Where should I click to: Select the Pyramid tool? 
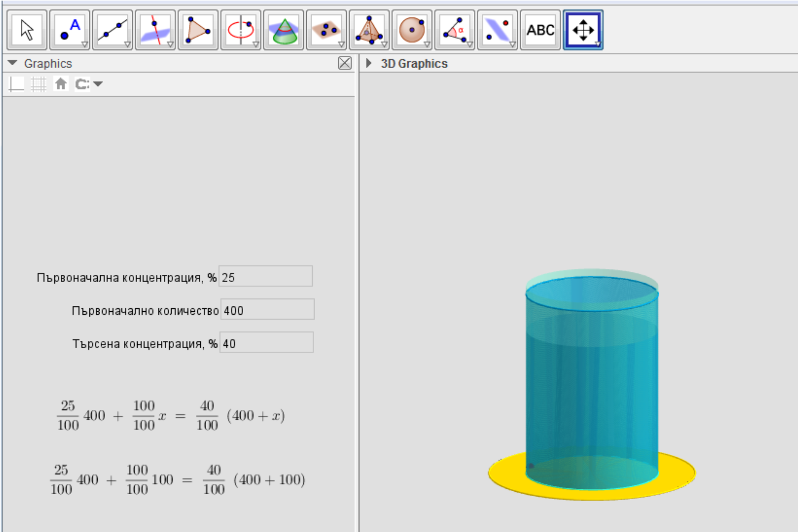tap(369, 30)
